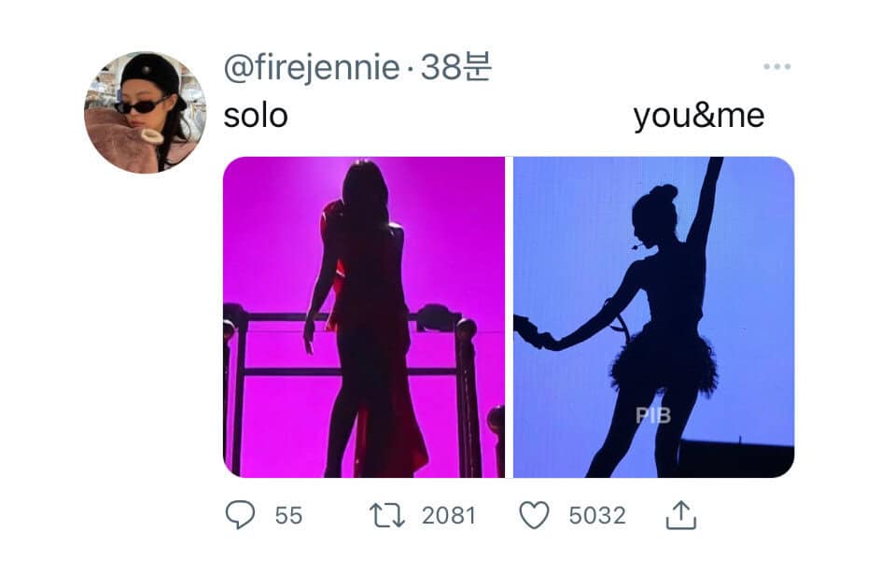The width and height of the screenshot is (881, 588).
Task: Like the tweet with the heart icon
Action: [x=534, y=514]
